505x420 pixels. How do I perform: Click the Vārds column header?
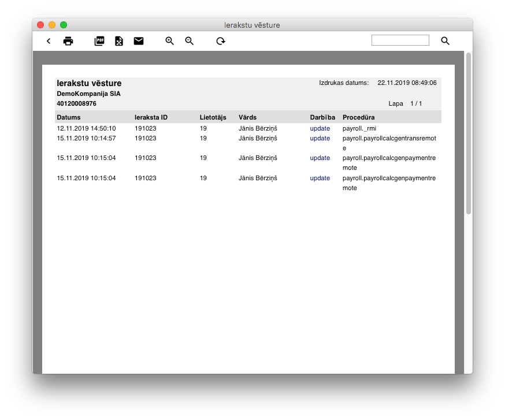pyautogui.click(x=247, y=117)
